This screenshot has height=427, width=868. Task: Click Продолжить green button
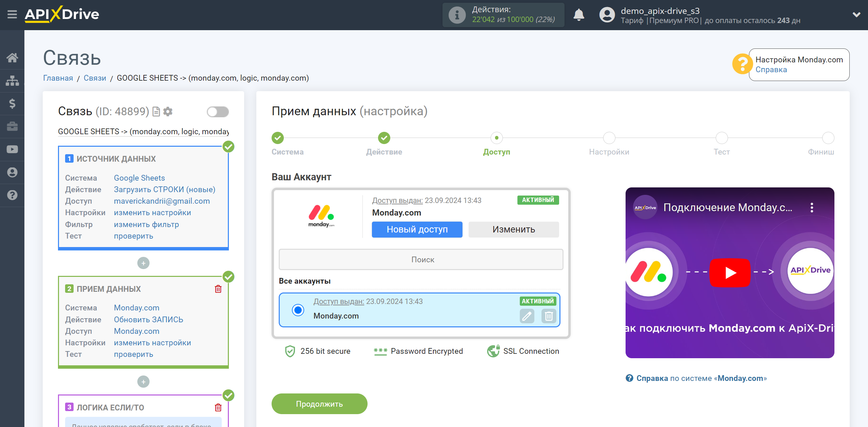(319, 404)
